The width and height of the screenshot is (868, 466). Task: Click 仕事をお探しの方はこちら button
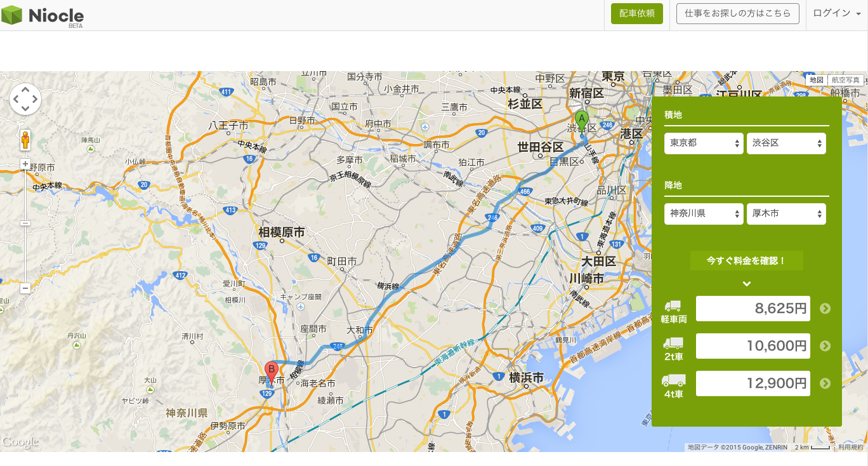(x=738, y=13)
